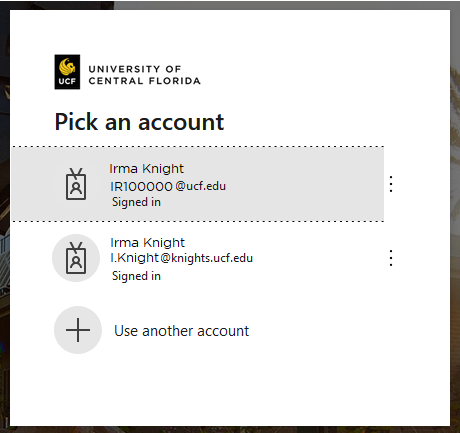The width and height of the screenshot is (460, 433).
Task: Click the plus icon to add account
Action: coord(78,330)
